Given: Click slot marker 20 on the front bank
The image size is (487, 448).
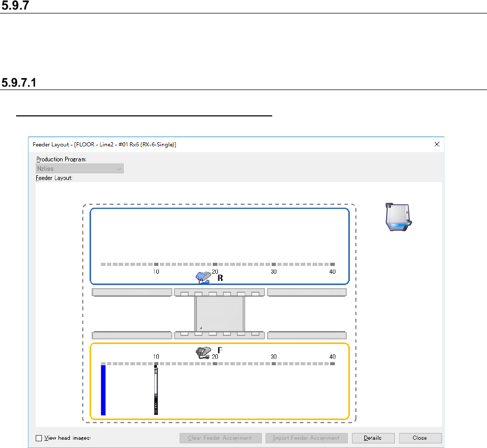Looking at the screenshot, I should 215,364.
